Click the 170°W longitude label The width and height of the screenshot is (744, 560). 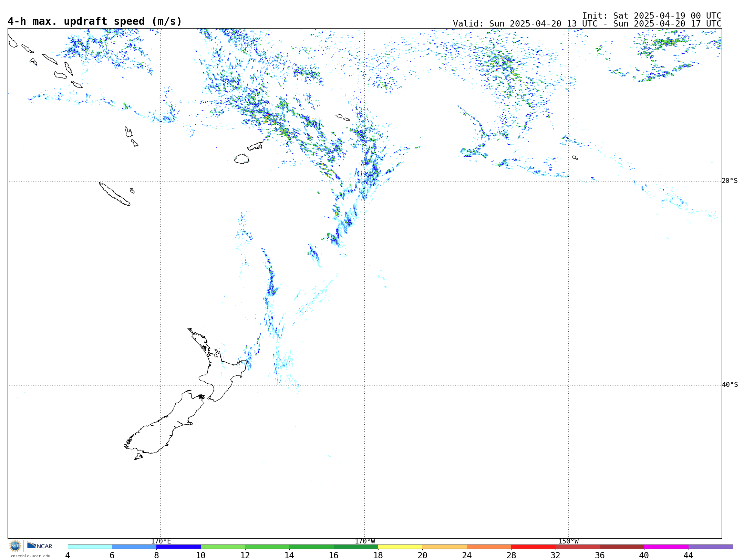tap(365, 541)
